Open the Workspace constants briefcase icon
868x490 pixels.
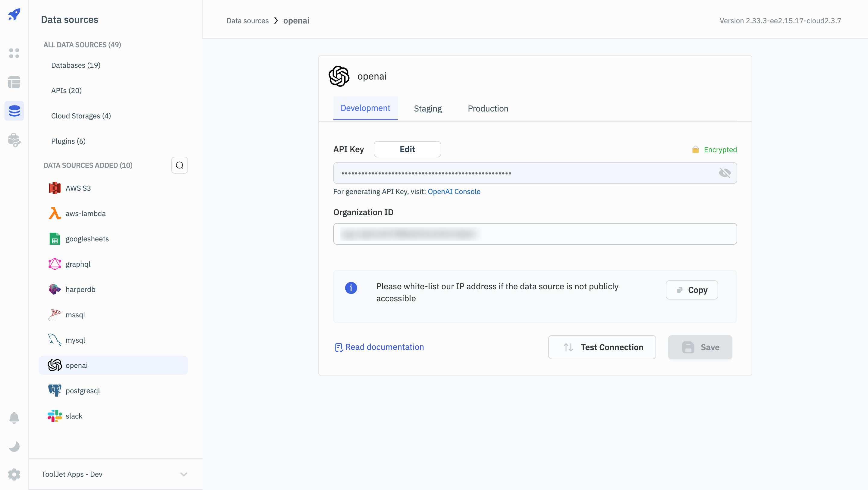(14, 140)
